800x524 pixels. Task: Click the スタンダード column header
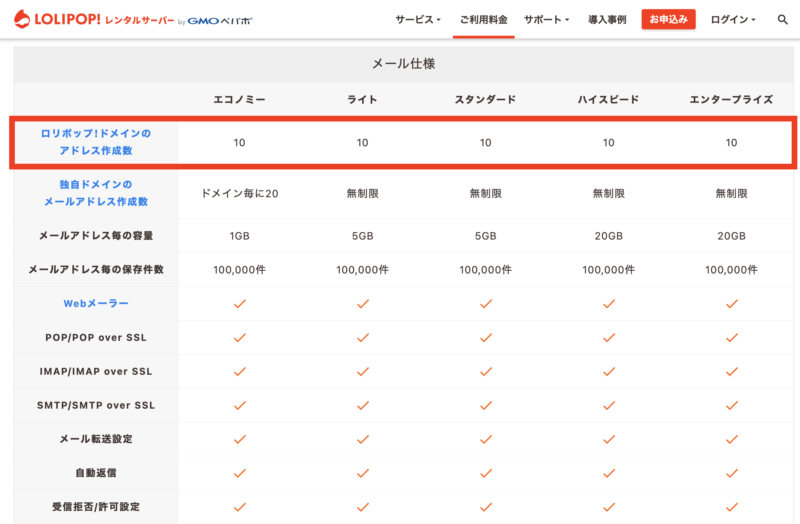point(485,99)
